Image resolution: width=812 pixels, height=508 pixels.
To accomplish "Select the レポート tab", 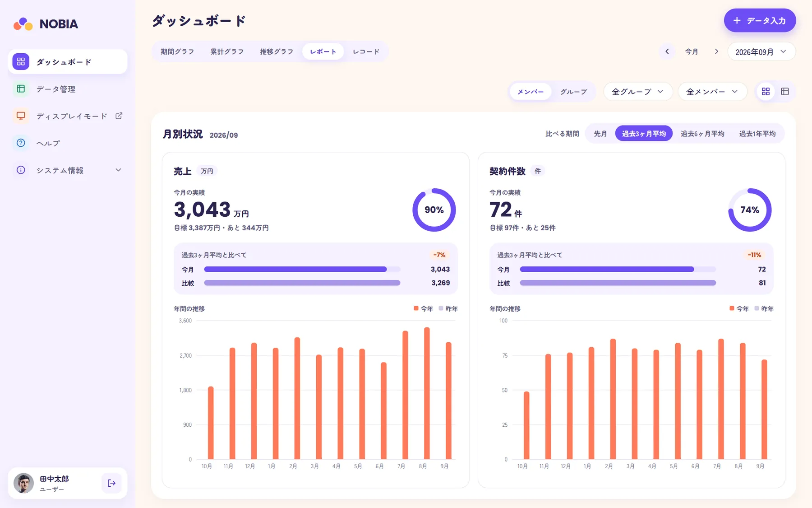I will (323, 51).
